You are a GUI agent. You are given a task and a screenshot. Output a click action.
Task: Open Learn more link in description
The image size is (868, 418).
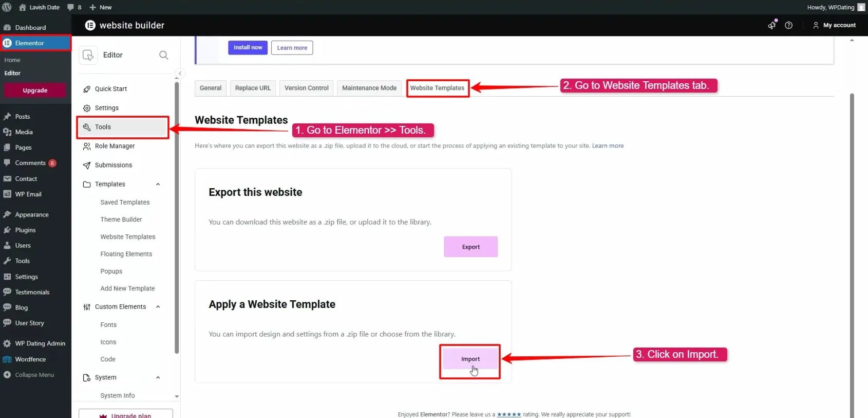608,146
